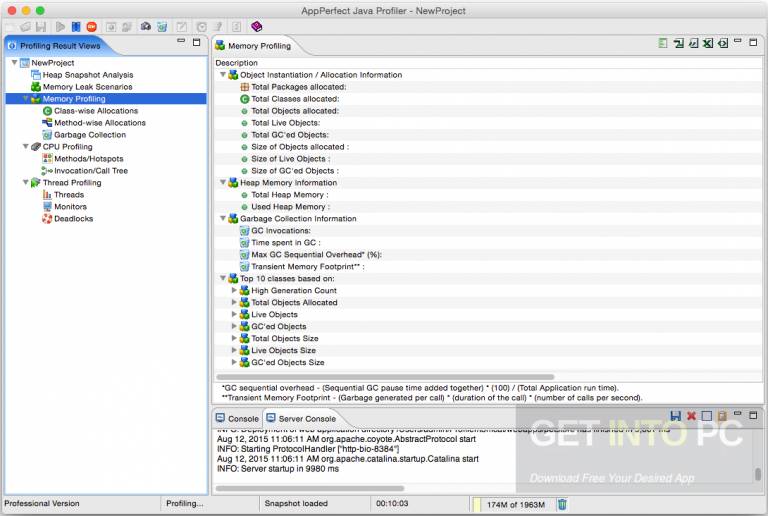
Task: Run garbage collector via status bar trash icon
Action: (x=562, y=504)
